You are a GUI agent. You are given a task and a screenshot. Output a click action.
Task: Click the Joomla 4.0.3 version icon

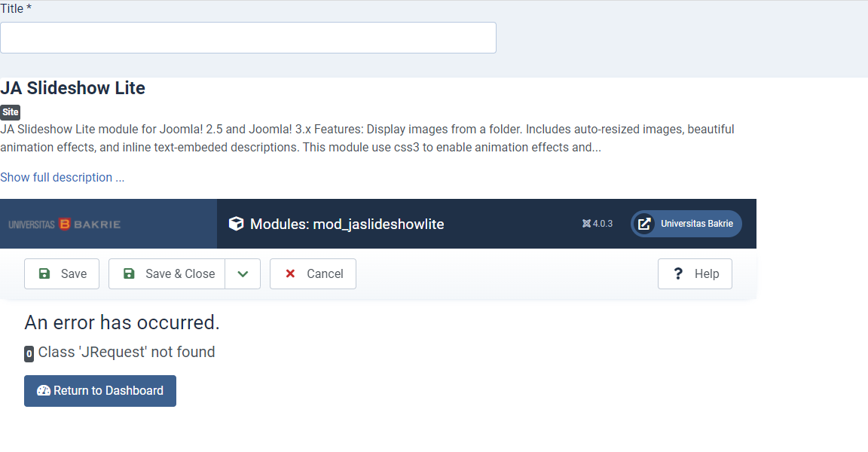(x=586, y=224)
